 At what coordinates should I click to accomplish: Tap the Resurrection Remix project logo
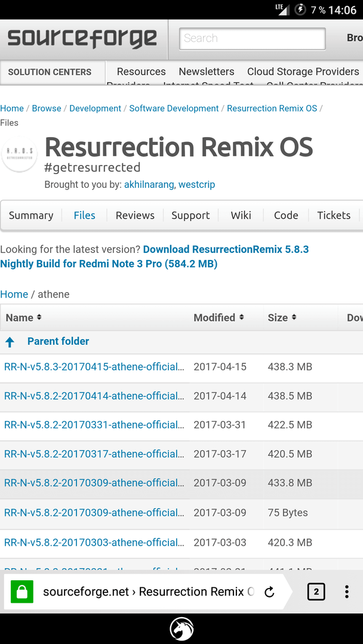[19, 154]
